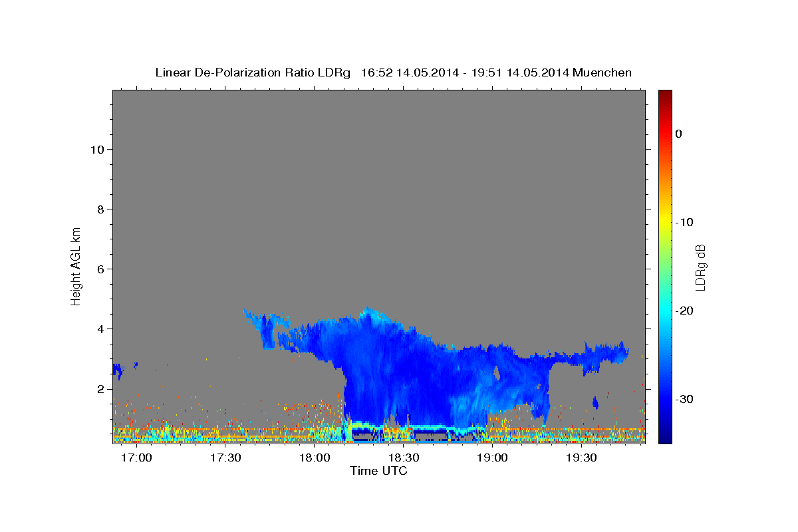Click the height tick label 6
This screenshot has width=798, height=532.
[99, 269]
